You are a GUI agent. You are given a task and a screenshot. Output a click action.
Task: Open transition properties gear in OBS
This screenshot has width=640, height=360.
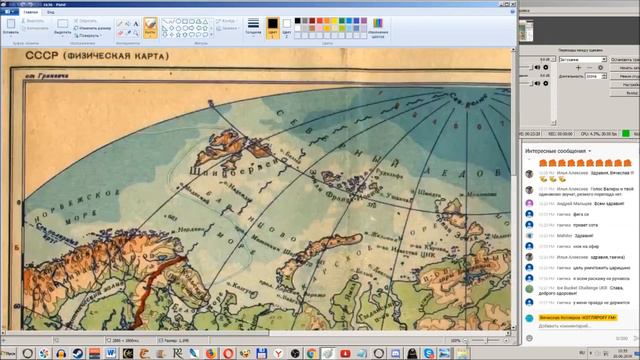[600, 67]
